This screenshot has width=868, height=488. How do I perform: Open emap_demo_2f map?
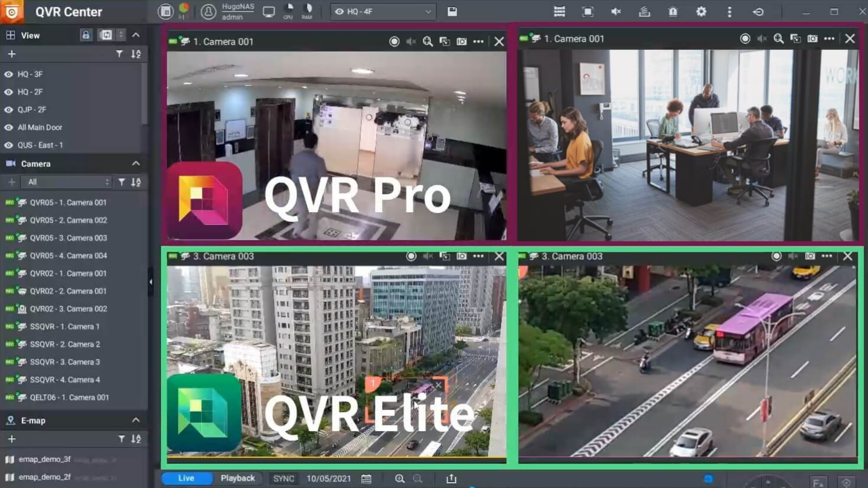pyautogui.click(x=45, y=477)
